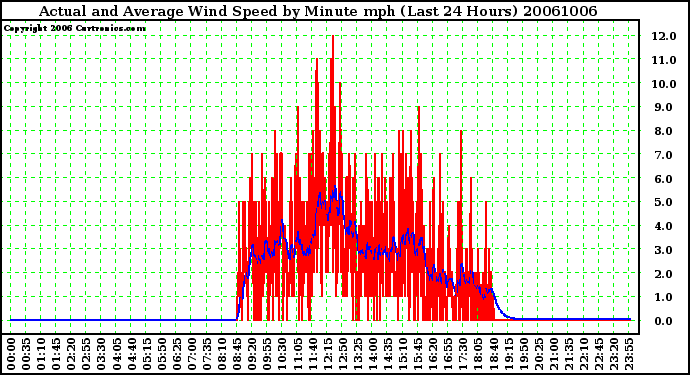Click the 20:25 time label
Image resolution: width=690 pixels, height=375 pixels.
(x=538, y=354)
